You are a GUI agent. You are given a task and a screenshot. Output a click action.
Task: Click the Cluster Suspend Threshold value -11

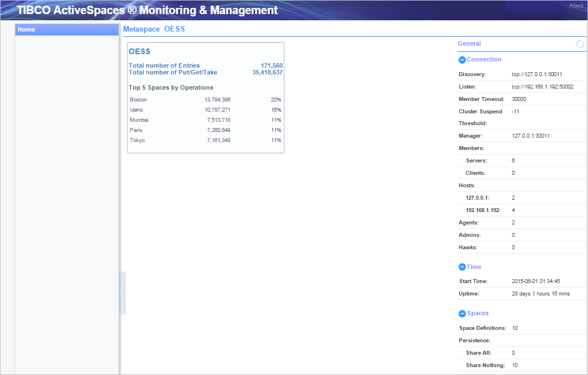click(516, 112)
